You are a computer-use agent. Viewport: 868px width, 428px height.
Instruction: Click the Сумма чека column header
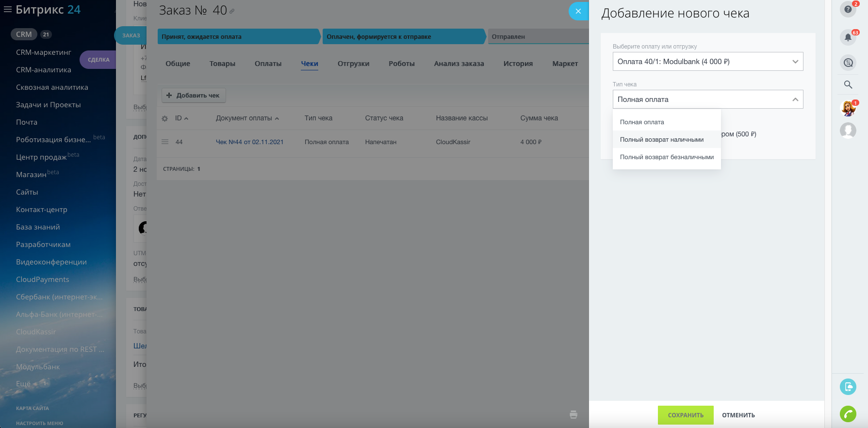(539, 118)
